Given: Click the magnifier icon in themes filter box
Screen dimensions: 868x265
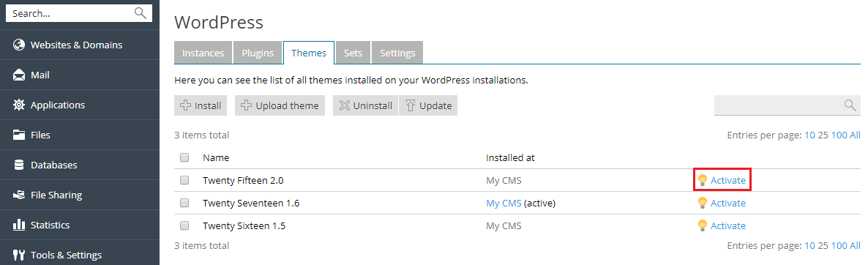Looking at the screenshot, I should coord(850,105).
